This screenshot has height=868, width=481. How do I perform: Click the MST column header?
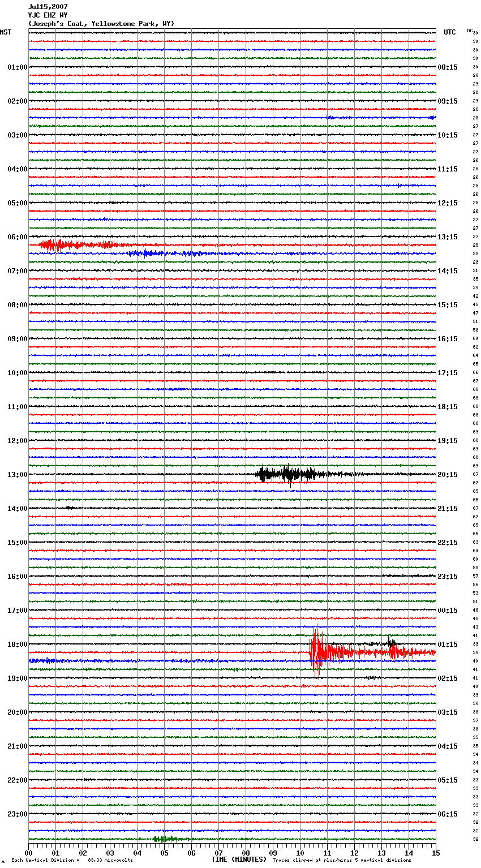(x=6, y=32)
